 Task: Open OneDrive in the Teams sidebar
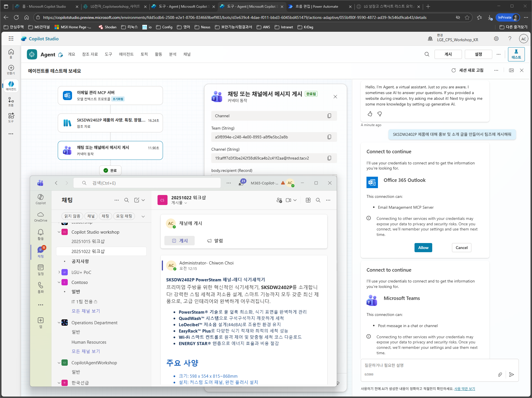click(41, 217)
